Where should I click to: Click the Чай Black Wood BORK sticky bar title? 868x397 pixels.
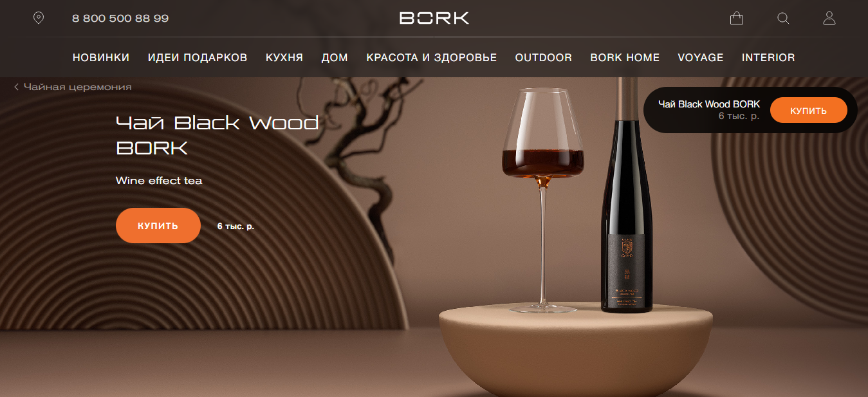pyautogui.click(x=709, y=104)
